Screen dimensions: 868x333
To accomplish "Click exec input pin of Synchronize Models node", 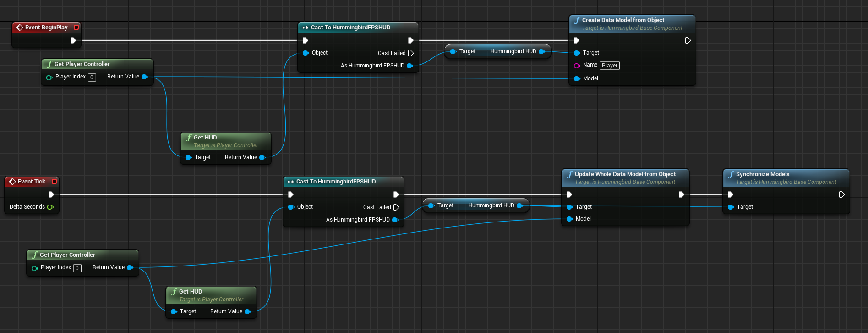I will pos(730,194).
